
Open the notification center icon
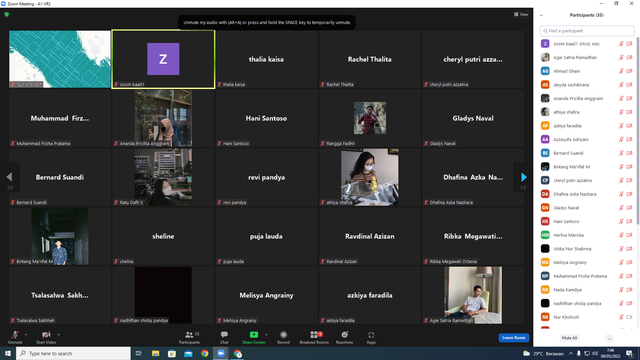[x=630, y=353]
